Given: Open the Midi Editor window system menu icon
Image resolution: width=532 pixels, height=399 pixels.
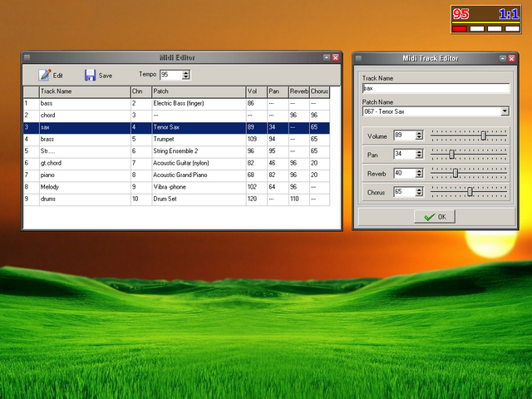Looking at the screenshot, I should click(27, 57).
